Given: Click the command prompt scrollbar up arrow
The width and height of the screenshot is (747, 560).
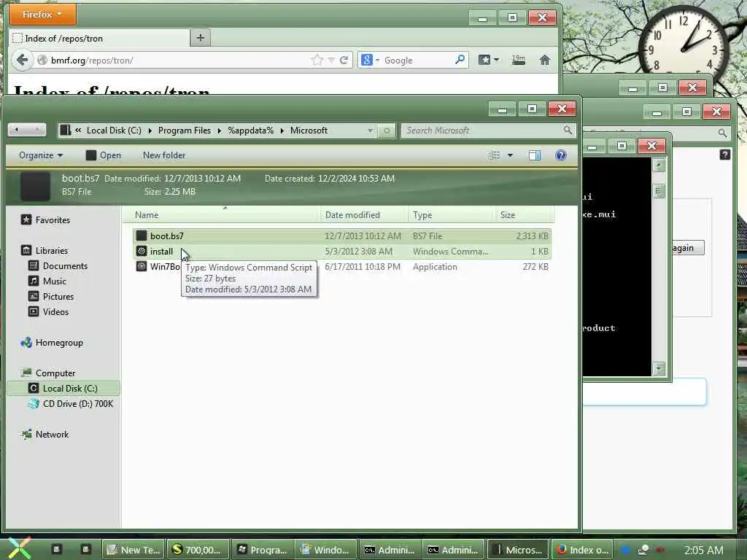Looking at the screenshot, I should 659,166.
